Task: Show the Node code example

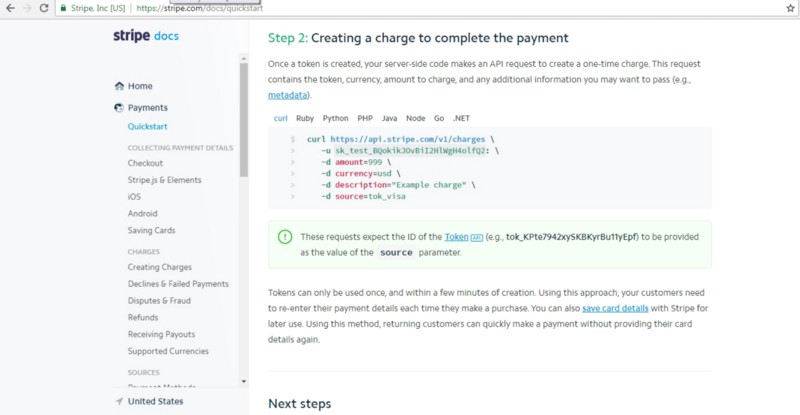Action: [x=415, y=118]
